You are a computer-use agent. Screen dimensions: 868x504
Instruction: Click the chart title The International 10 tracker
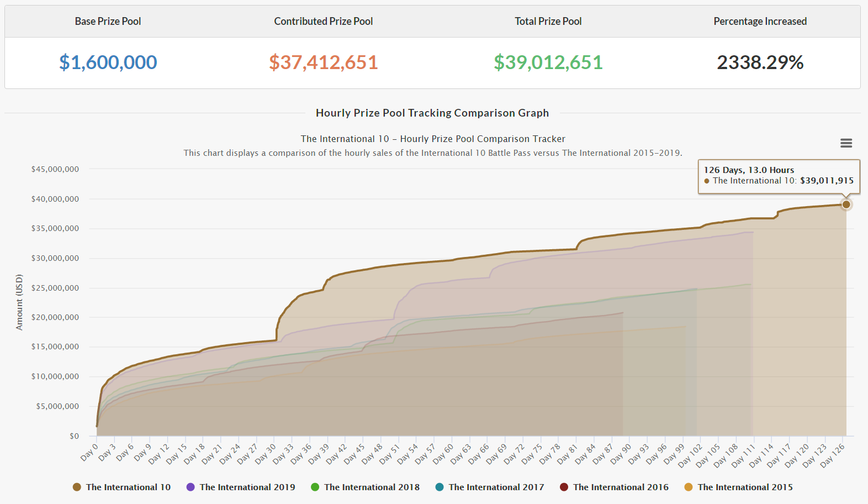coord(432,139)
